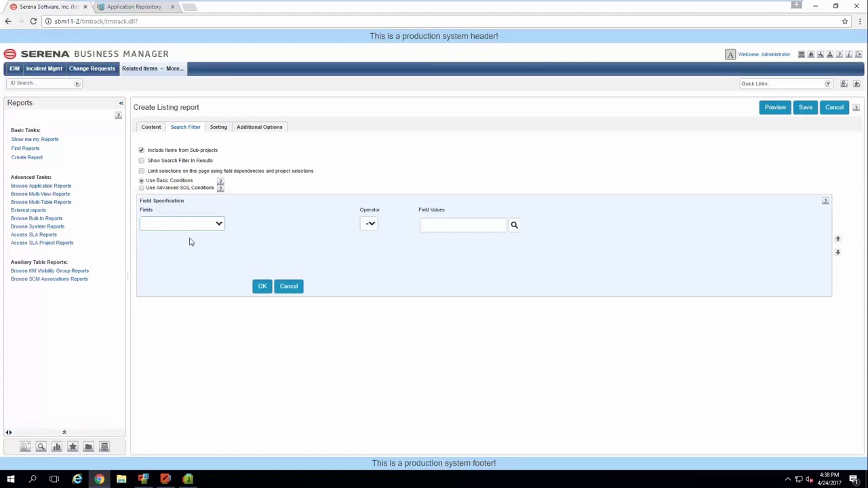
Task: Open the Change Requests navigation tab
Action: [x=92, y=68]
